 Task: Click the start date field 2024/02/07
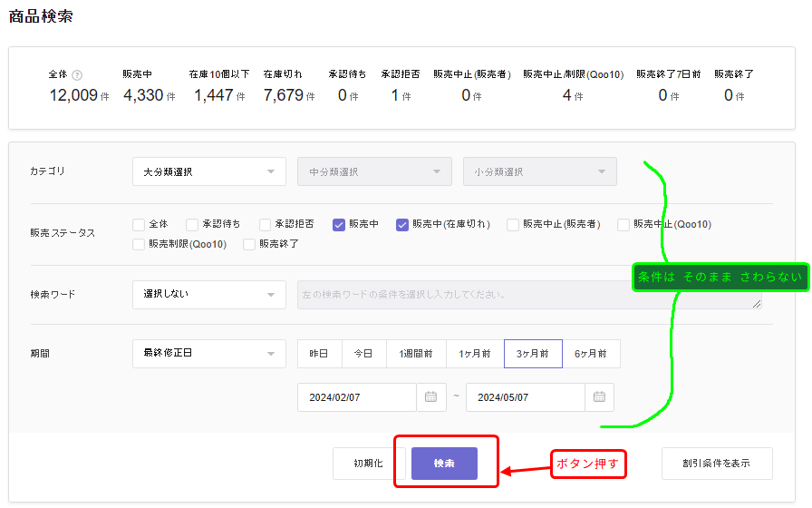(x=357, y=397)
